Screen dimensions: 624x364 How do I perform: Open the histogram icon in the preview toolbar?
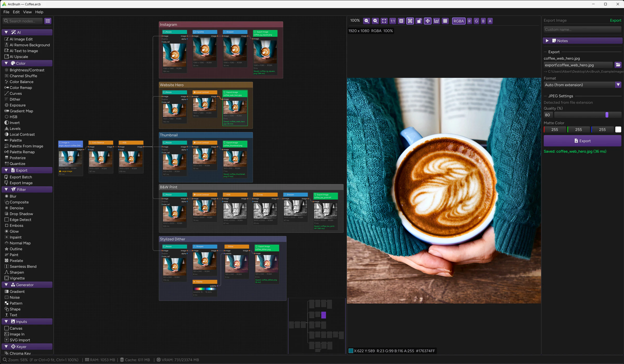(x=437, y=21)
